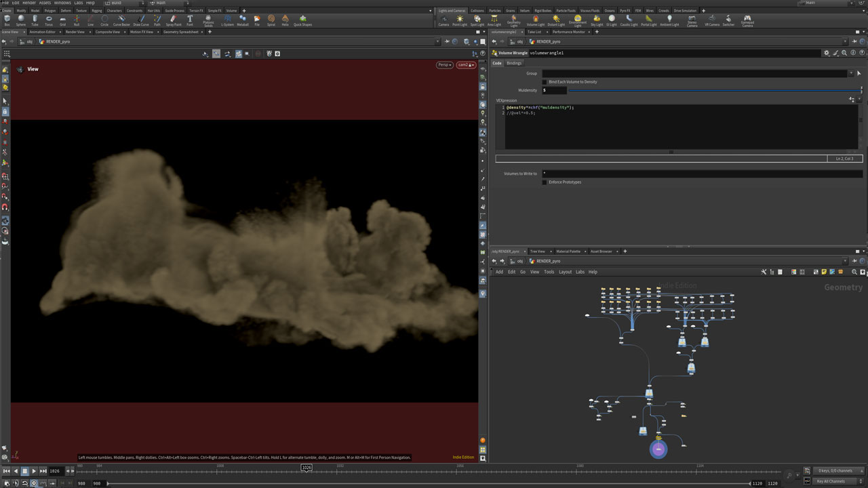The image size is (868, 488).
Task: Expand the Group field dropdown arrow
Action: [x=851, y=73]
